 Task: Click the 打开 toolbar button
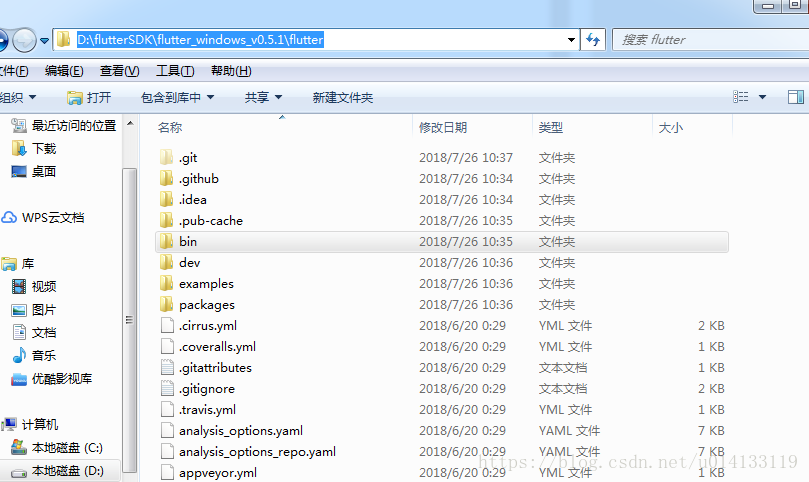click(89, 97)
